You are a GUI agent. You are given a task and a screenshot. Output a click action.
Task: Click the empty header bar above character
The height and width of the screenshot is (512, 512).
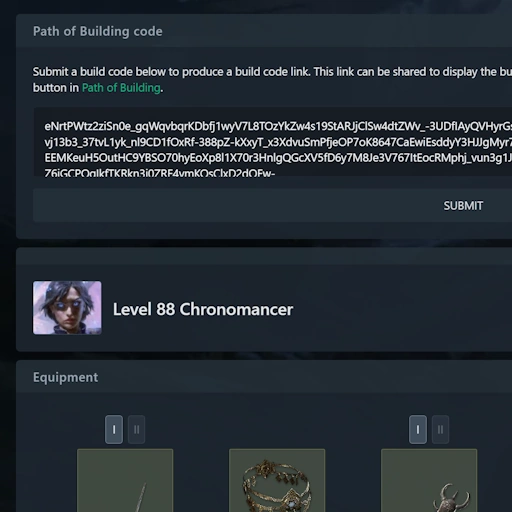264,256
